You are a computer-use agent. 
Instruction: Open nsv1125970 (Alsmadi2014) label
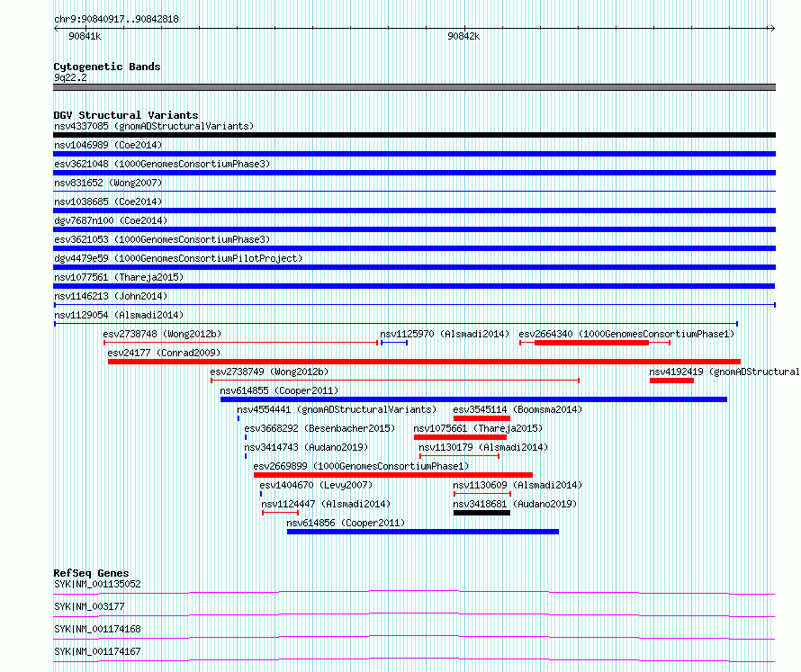pos(445,334)
